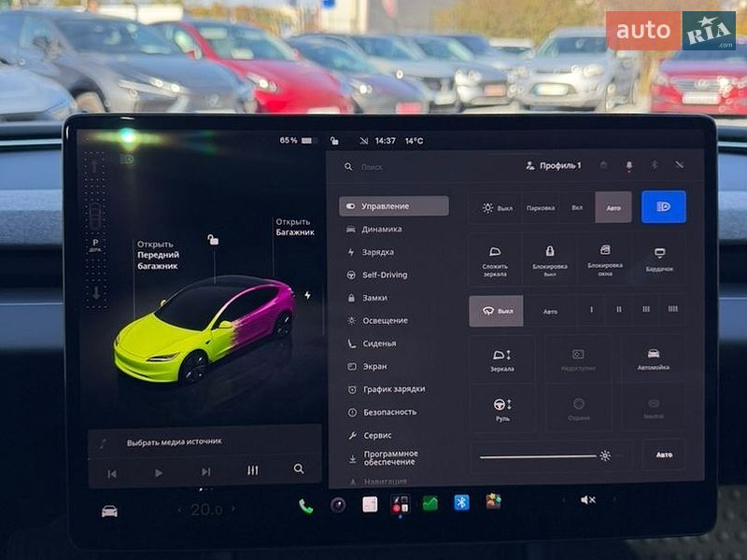
Task: Select wiper speed I
Action: point(591,310)
